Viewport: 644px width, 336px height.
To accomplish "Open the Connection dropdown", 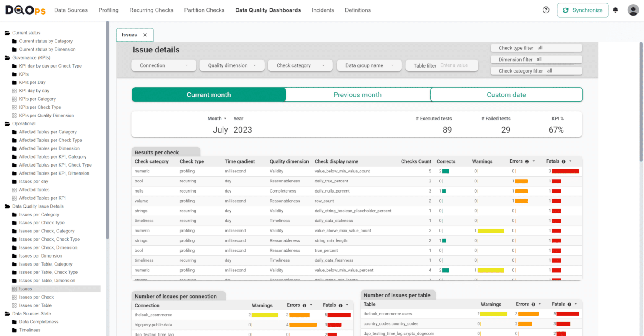I will click(x=164, y=65).
